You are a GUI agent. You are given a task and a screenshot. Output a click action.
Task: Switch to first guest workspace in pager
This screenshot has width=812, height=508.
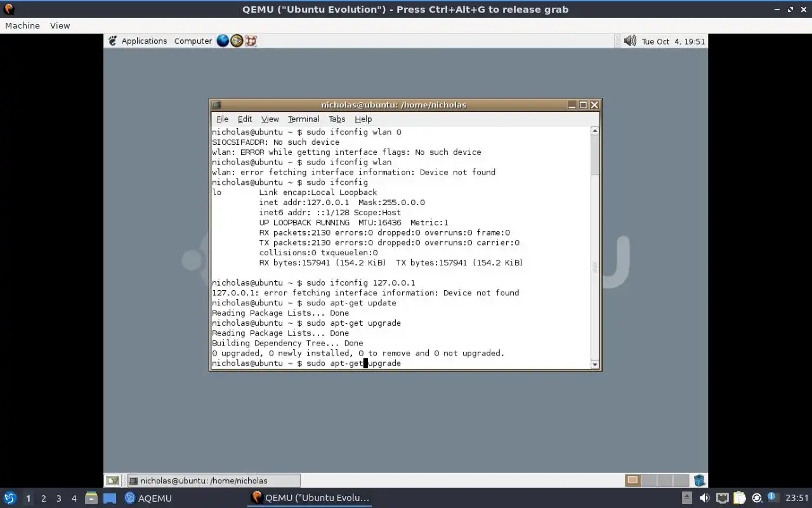[633, 481]
